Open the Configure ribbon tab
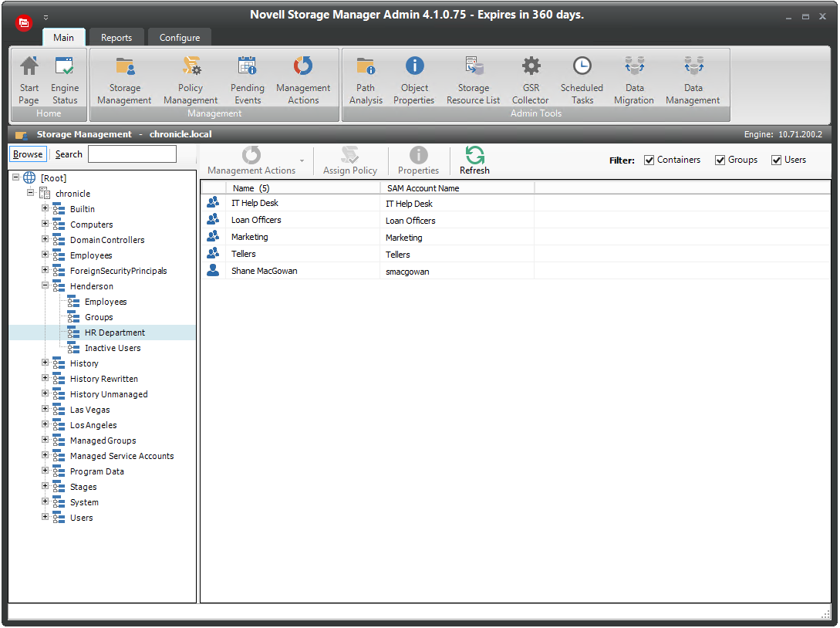The height and width of the screenshot is (628, 840). click(180, 37)
